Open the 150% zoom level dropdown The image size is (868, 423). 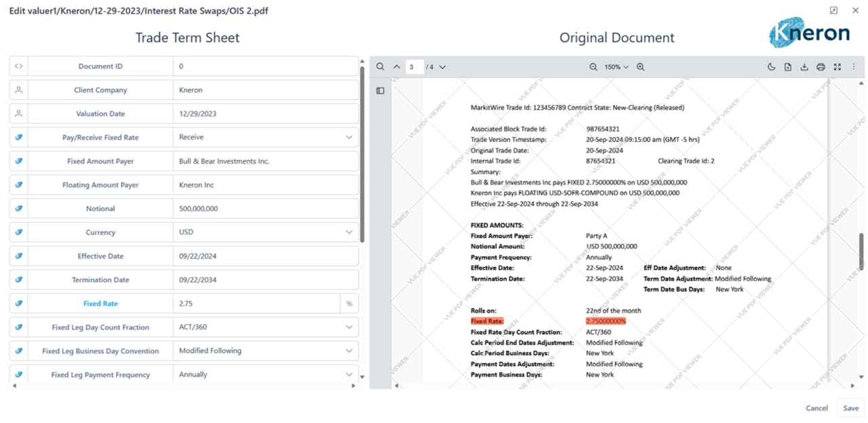coord(616,67)
